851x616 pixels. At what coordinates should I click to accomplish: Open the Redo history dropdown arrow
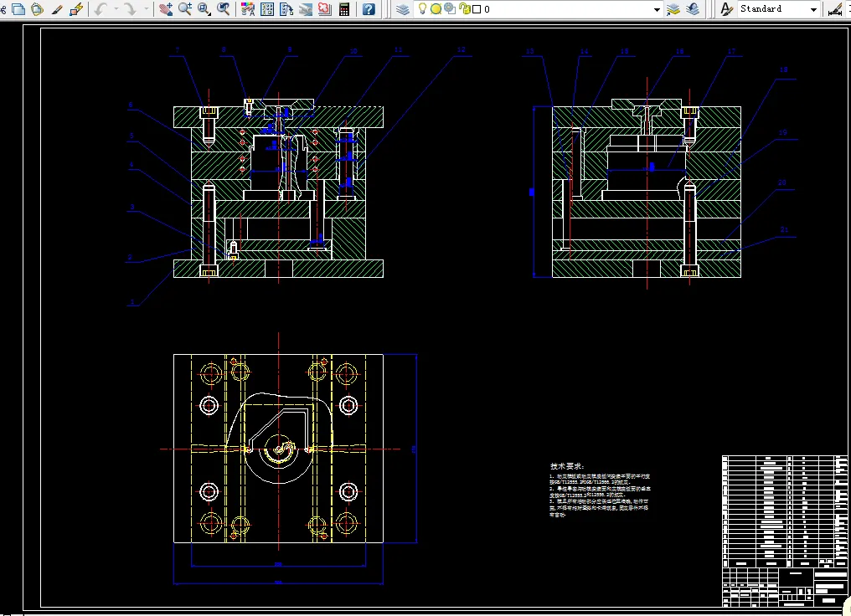pyautogui.click(x=146, y=8)
